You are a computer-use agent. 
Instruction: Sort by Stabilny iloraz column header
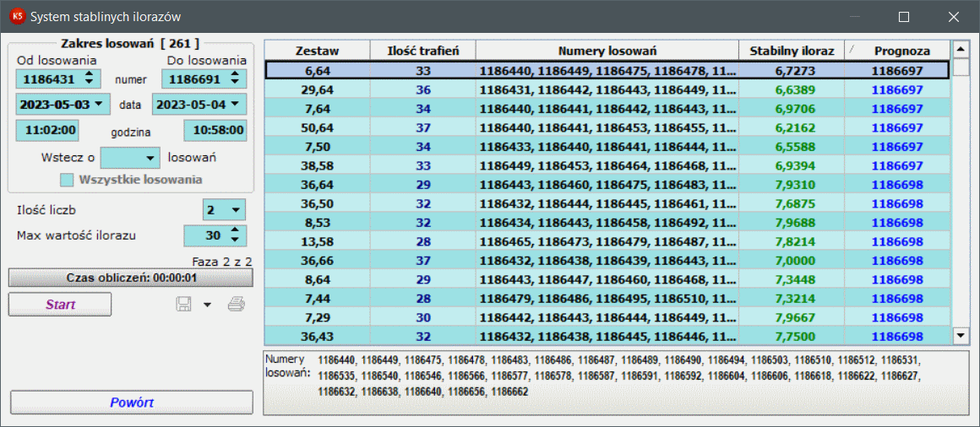point(792,51)
